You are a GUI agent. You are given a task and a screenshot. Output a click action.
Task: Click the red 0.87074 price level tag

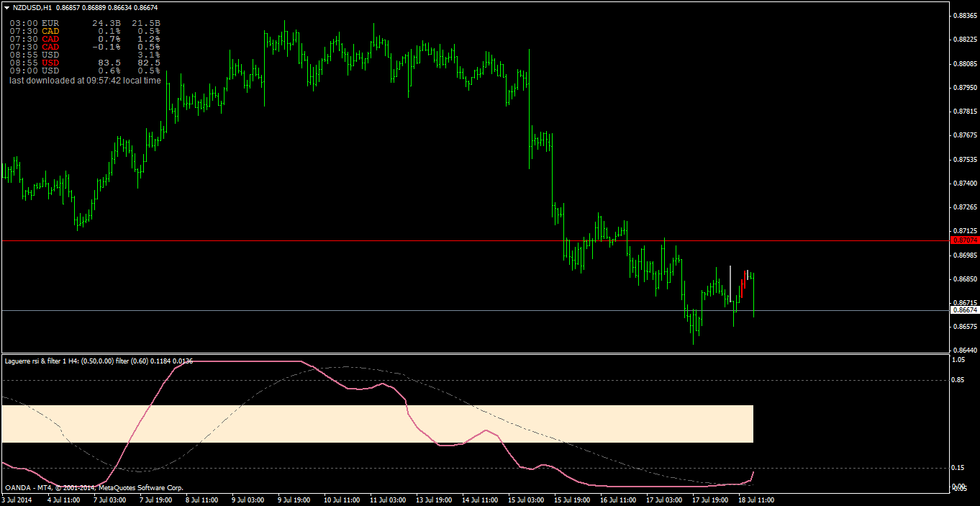pyautogui.click(x=964, y=240)
